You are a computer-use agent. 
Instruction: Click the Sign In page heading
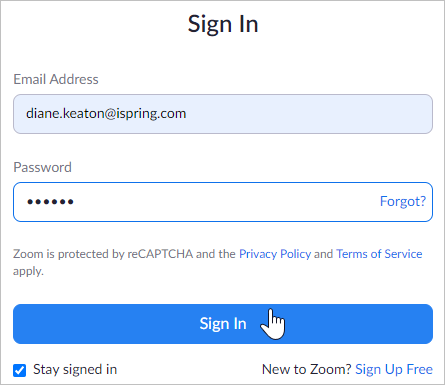(x=223, y=24)
